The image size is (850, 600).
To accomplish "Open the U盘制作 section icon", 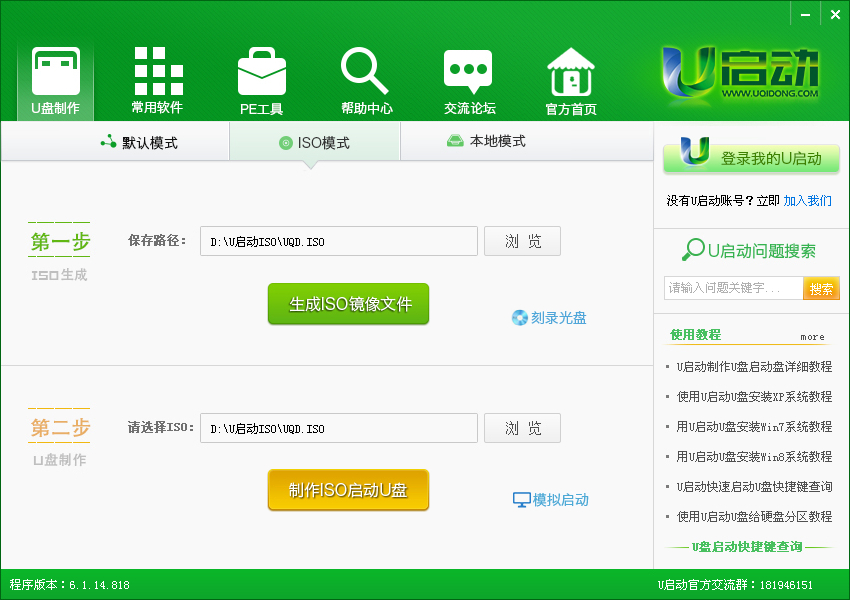I will point(56,71).
